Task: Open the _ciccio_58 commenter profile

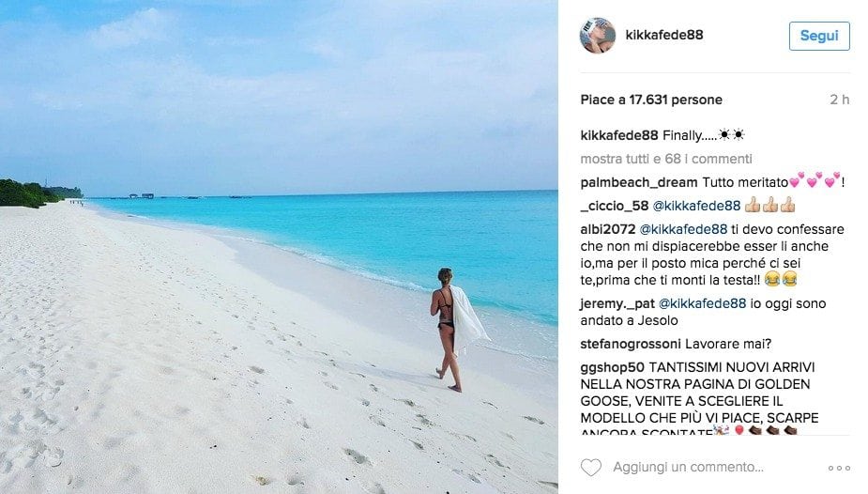Action: [615, 206]
